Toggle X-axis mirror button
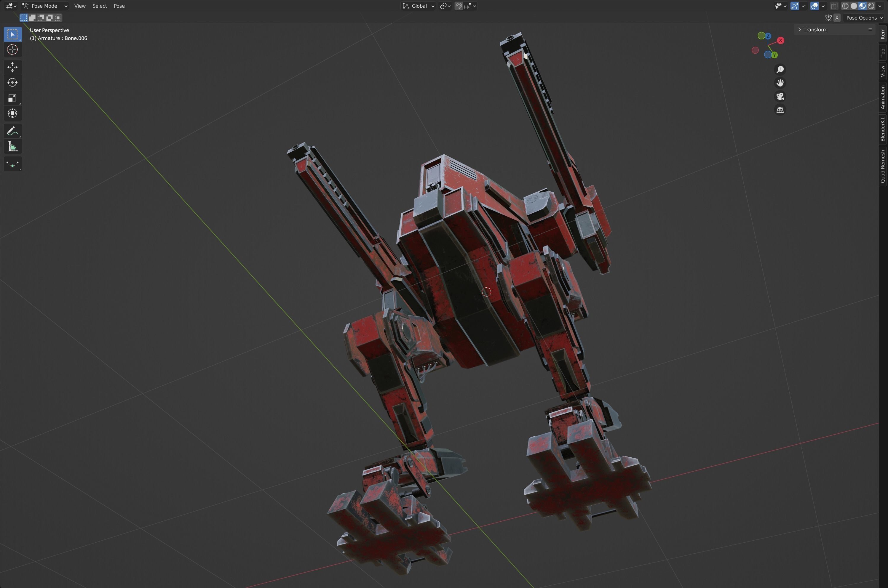The height and width of the screenshot is (588, 888). tap(837, 17)
